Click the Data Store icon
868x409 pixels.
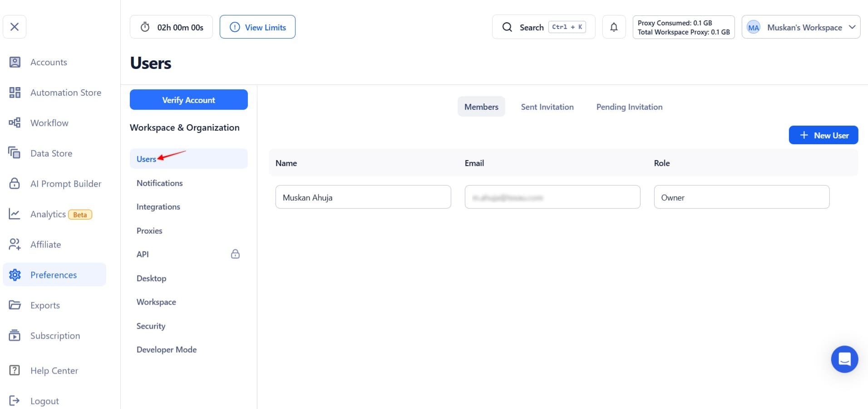15,153
